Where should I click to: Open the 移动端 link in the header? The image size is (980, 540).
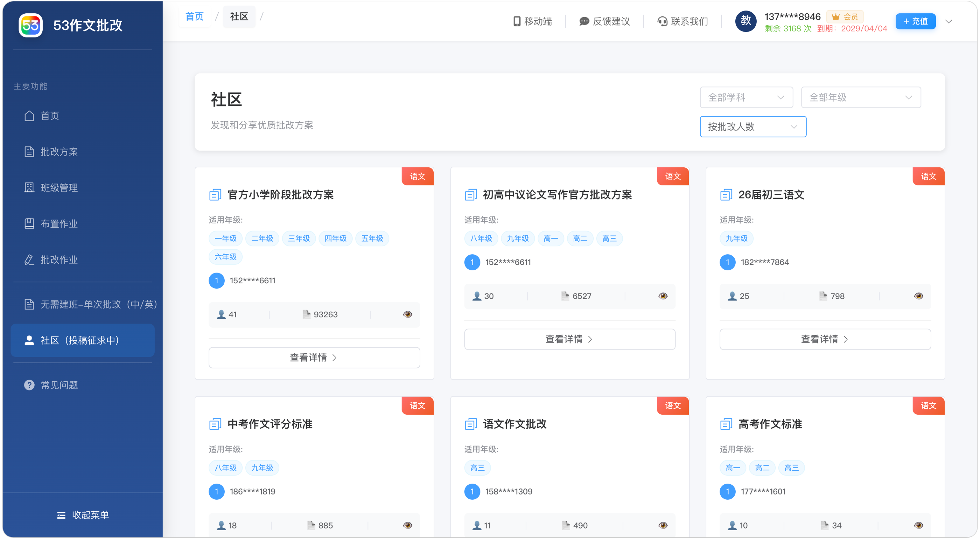click(x=533, y=21)
